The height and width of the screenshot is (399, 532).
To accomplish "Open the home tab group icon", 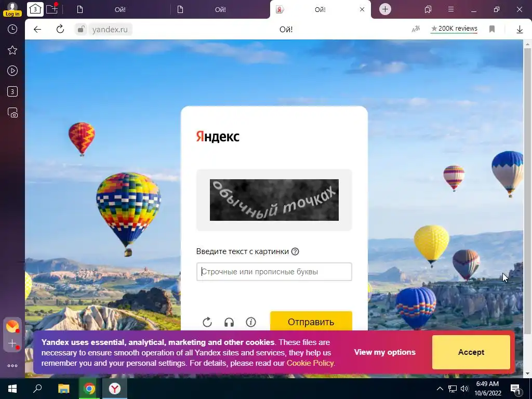I will 35,9.
